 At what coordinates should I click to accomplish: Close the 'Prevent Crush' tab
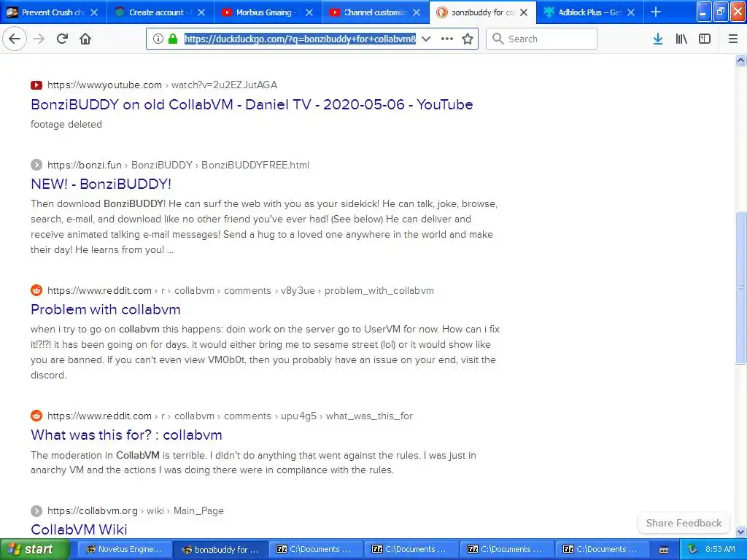click(x=94, y=12)
